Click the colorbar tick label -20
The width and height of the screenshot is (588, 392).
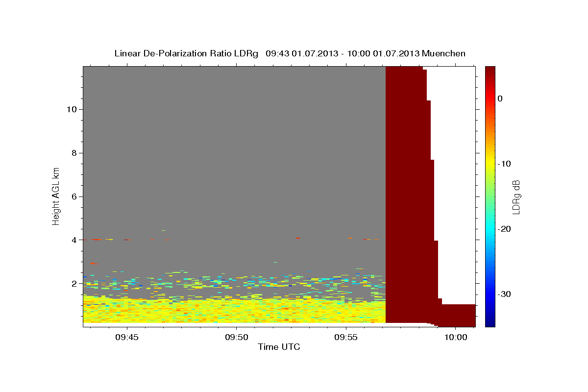click(x=505, y=229)
